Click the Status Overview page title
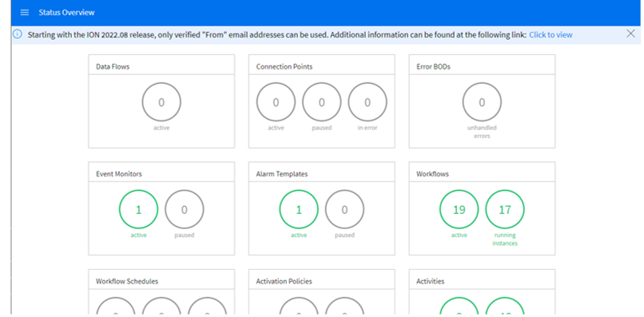The width and height of the screenshot is (644, 317). 66,12
